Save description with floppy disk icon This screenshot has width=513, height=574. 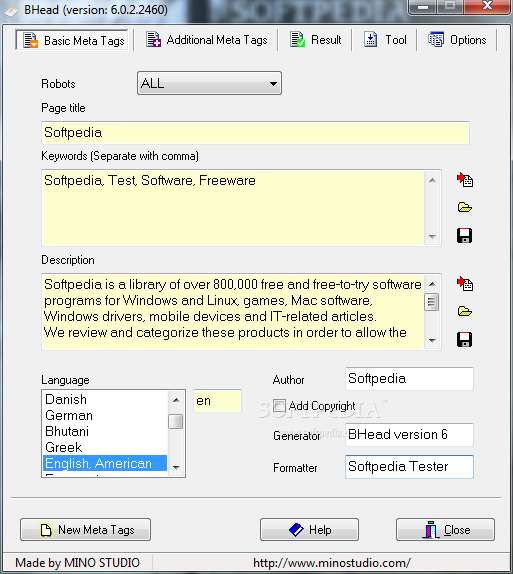point(464,339)
